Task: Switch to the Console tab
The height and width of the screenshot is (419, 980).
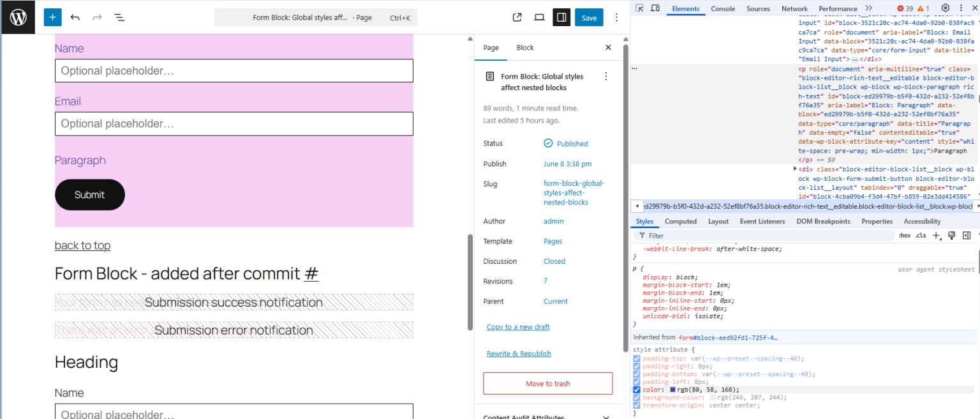Action: tap(723, 8)
